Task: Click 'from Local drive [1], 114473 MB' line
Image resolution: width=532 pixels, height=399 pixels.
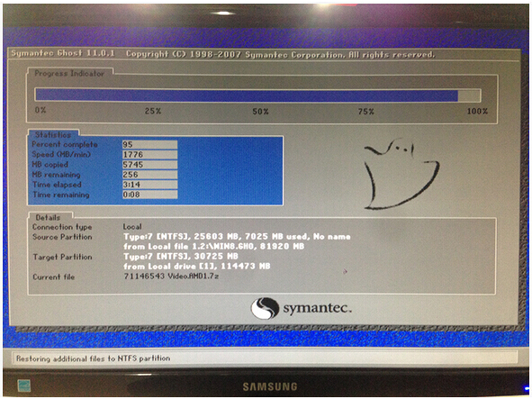Action: (197, 266)
